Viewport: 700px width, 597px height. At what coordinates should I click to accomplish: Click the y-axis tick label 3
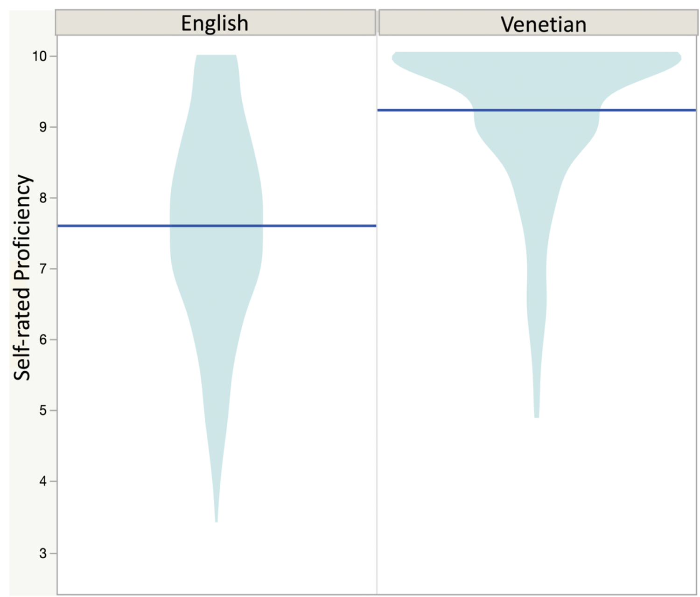tap(43, 553)
